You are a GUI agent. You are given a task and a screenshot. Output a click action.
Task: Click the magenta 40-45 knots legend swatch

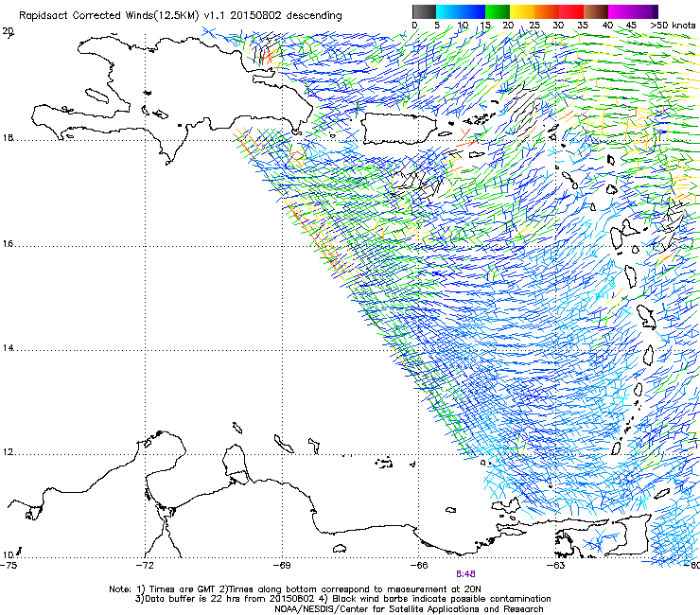[x=621, y=11]
